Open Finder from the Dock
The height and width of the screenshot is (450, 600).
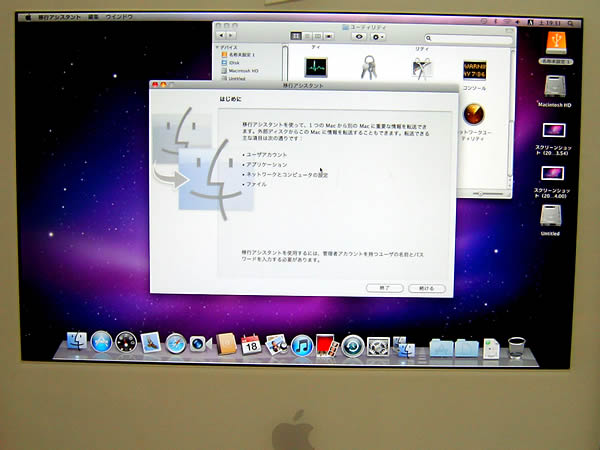(77, 341)
